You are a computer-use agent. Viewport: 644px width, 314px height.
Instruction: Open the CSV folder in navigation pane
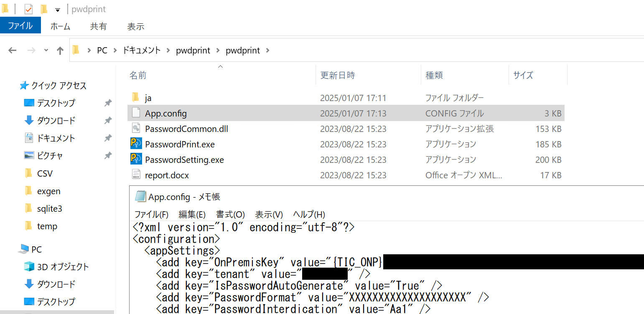pyautogui.click(x=45, y=173)
